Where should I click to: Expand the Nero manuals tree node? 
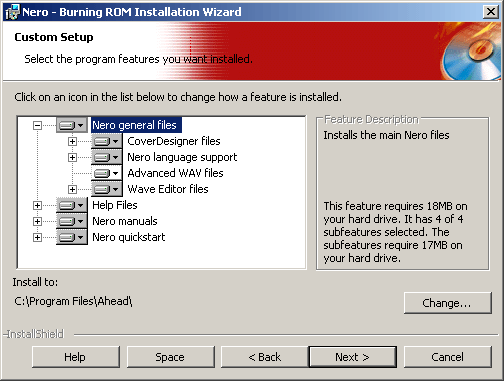pyautogui.click(x=37, y=221)
